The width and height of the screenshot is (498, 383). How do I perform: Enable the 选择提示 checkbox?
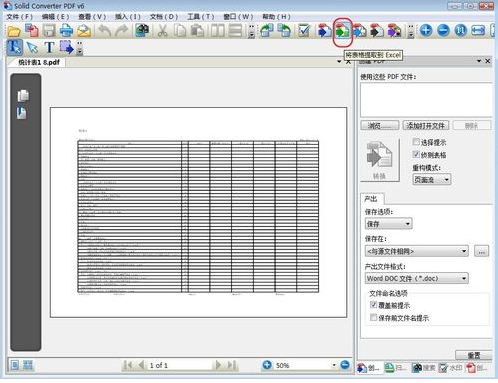point(416,142)
